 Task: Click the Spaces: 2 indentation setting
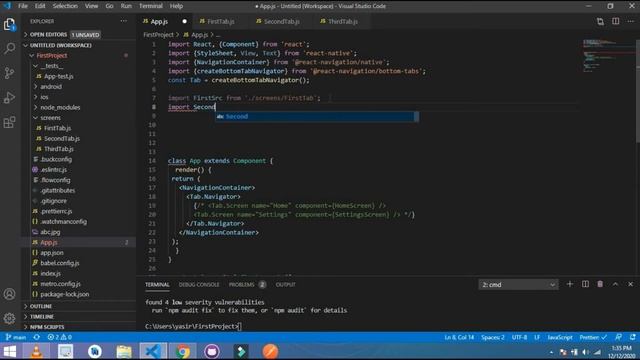(493, 337)
